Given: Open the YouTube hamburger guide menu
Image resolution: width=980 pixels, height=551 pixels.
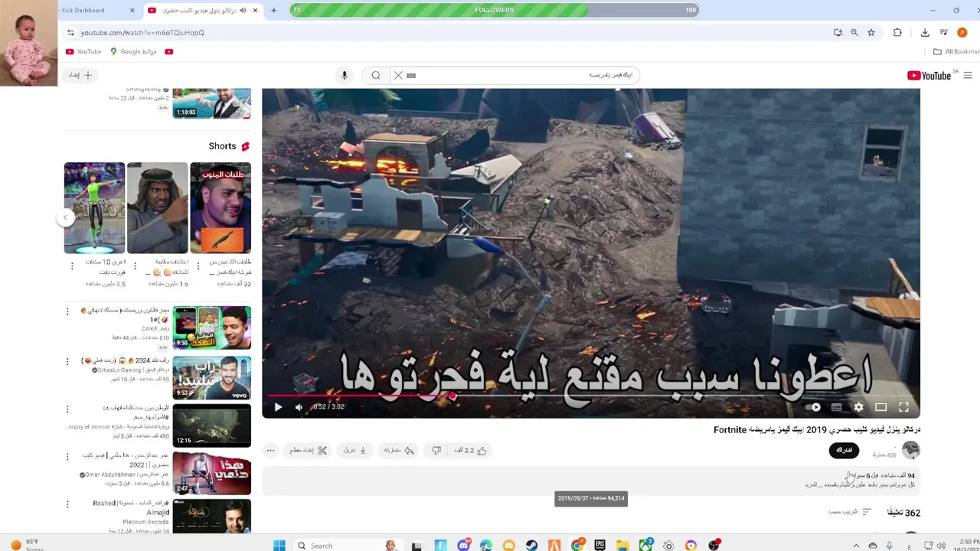Looking at the screenshot, I should [x=968, y=75].
